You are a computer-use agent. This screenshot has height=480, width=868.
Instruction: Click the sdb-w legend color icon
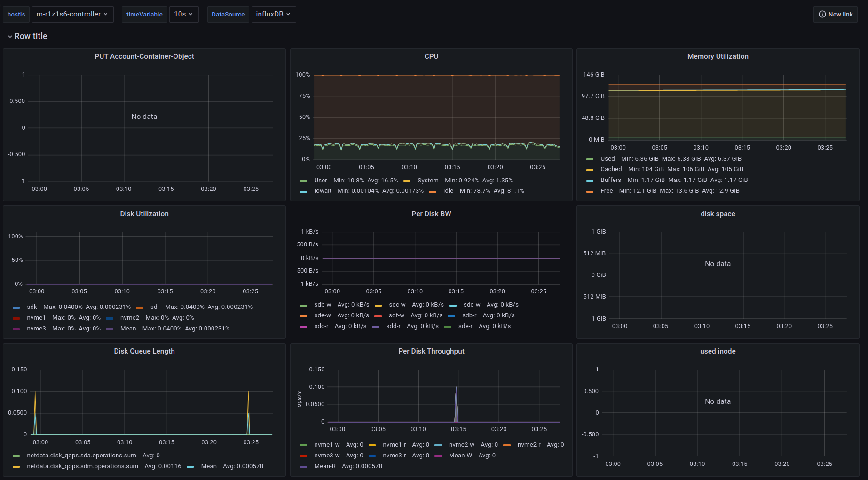(303, 305)
